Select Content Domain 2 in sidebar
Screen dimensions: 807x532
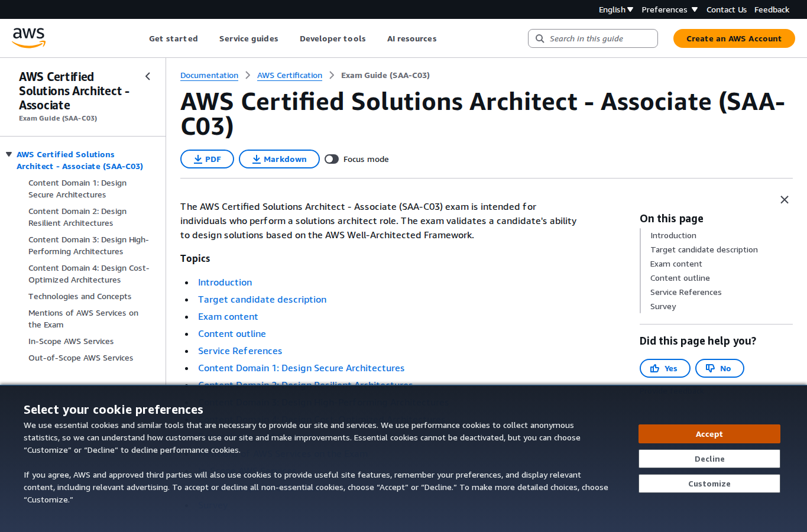77,217
